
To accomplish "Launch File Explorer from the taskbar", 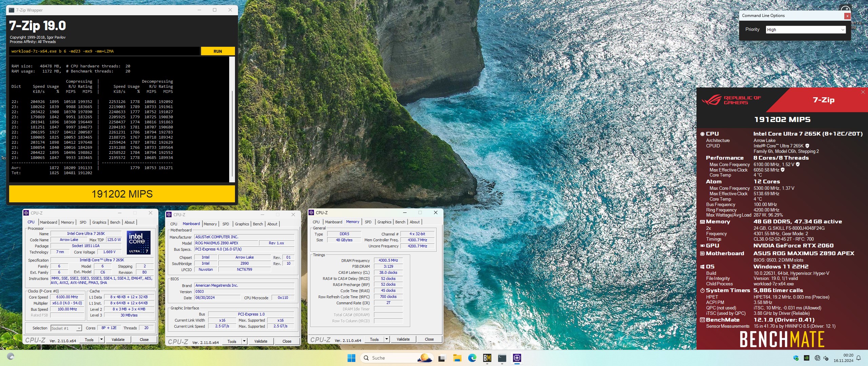I will coord(457,358).
